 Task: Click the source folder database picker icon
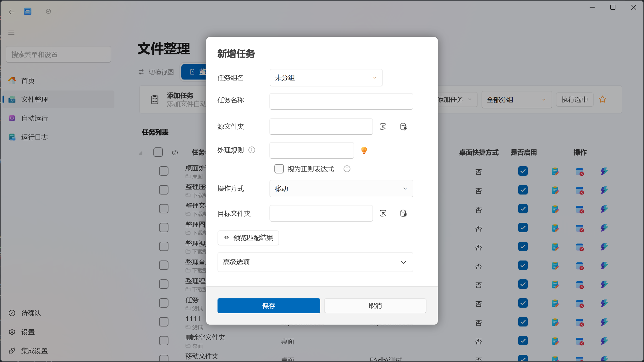pyautogui.click(x=404, y=127)
